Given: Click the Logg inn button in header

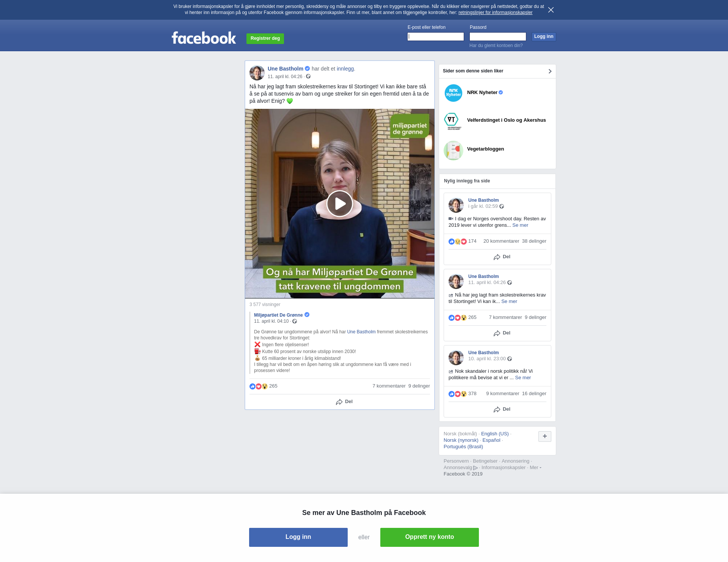Looking at the screenshot, I should (544, 36).
